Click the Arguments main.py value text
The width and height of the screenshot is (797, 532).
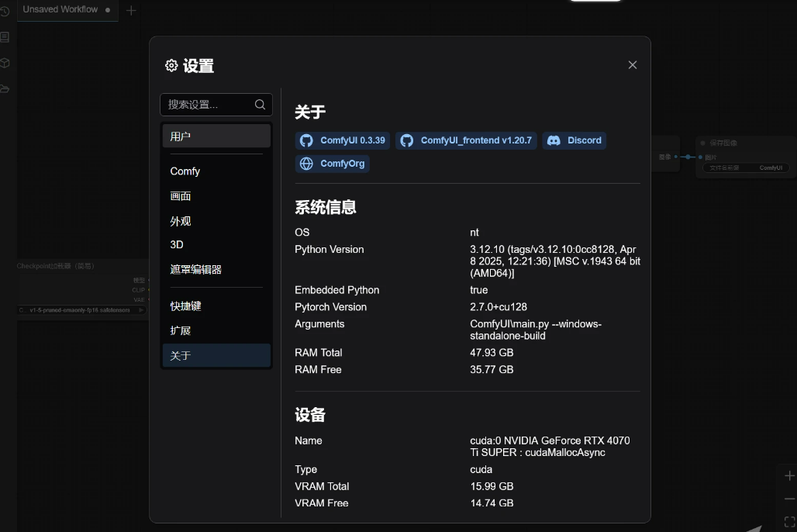[536, 330]
